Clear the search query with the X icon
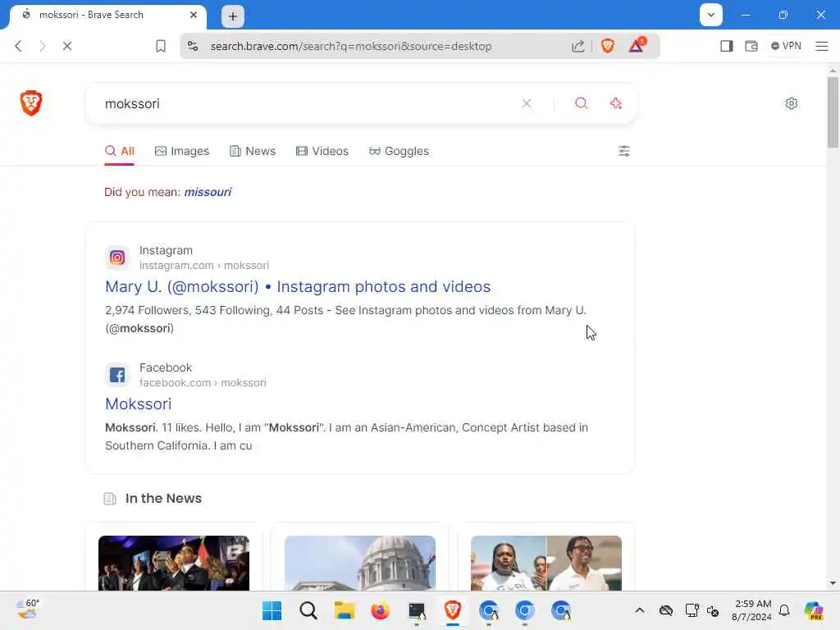This screenshot has height=630, width=840. pyautogui.click(x=527, y=103)
